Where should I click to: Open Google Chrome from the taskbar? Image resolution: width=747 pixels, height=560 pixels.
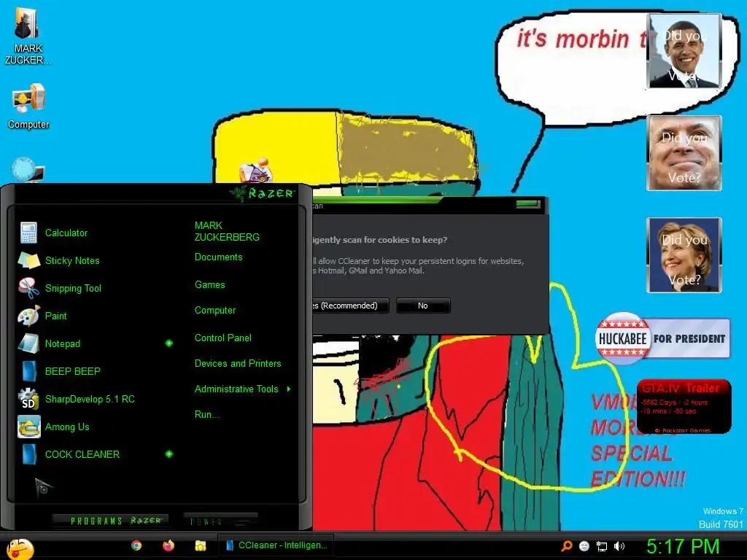pyautogui.click(x=136, y=545)
